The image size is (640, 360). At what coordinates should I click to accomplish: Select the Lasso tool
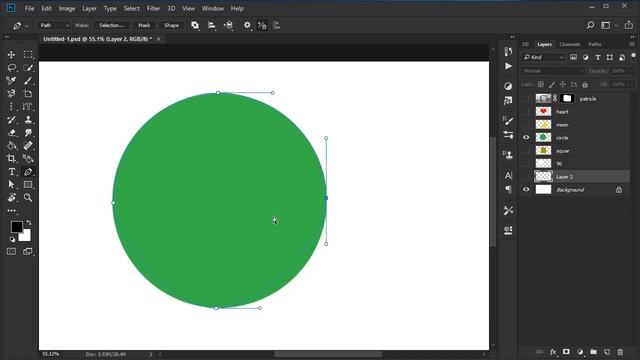click(11, 67)
